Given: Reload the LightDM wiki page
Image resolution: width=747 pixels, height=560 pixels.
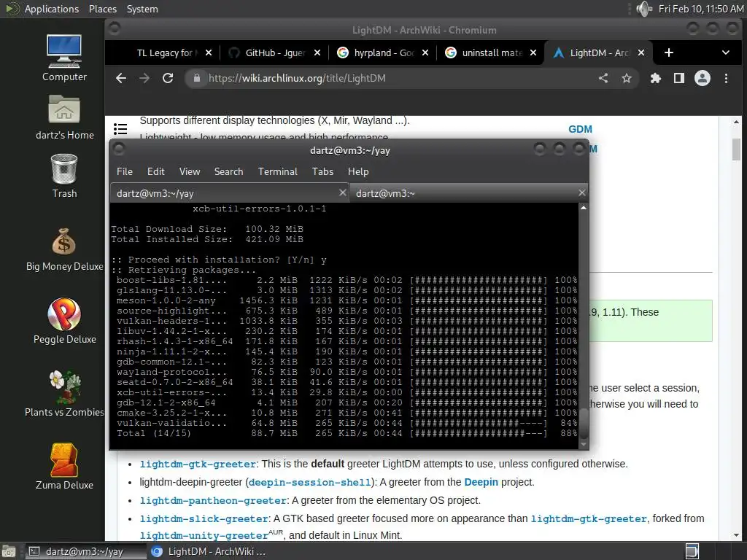Looking at the screenshot, I should pos(168,78).
